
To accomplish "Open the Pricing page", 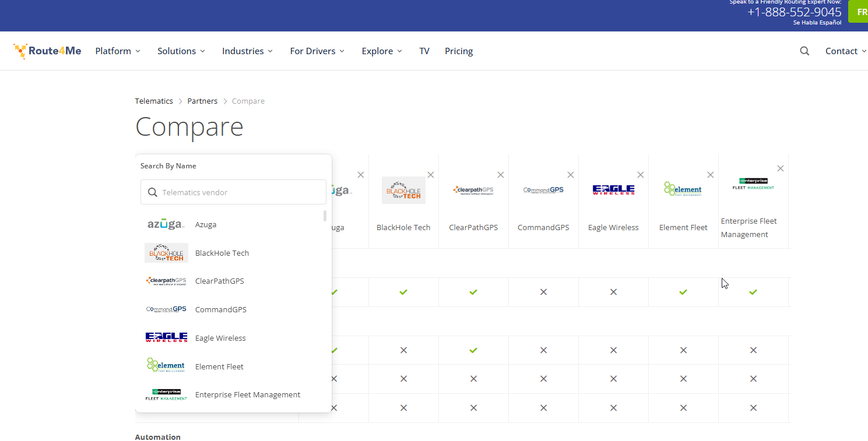I will click(459, 51).
